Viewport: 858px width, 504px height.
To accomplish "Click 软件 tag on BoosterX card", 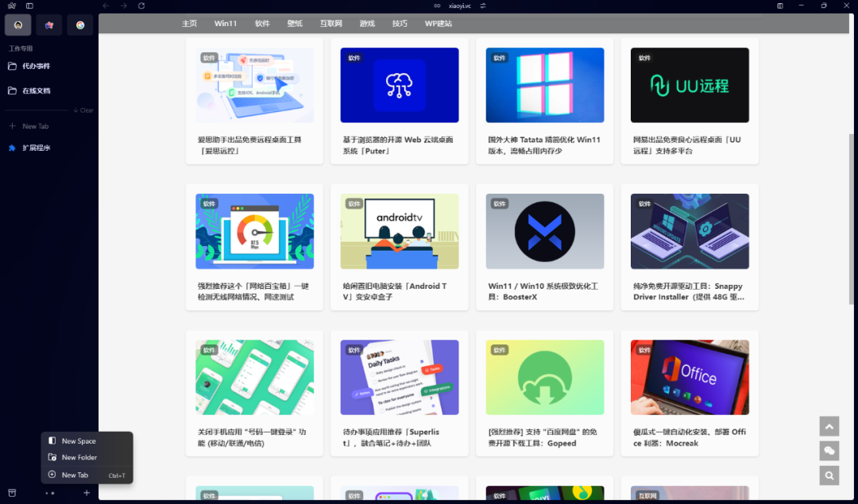I will click(x=500, y=204).
